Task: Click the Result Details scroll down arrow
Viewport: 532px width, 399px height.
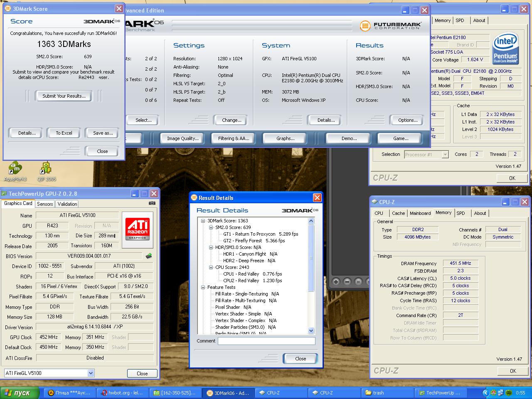Action: pos(311,331)
